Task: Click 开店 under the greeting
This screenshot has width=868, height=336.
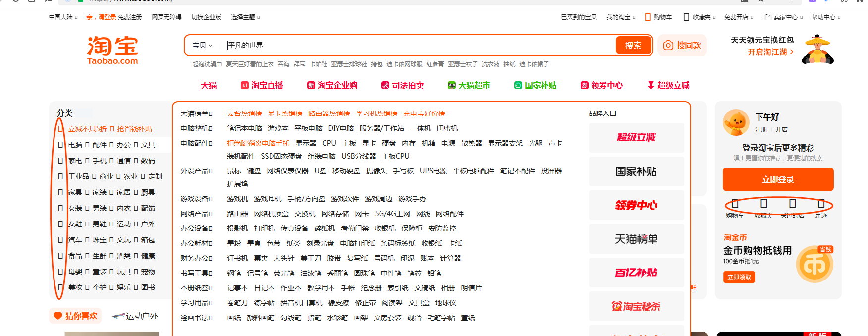Action: tap(781, 129)
